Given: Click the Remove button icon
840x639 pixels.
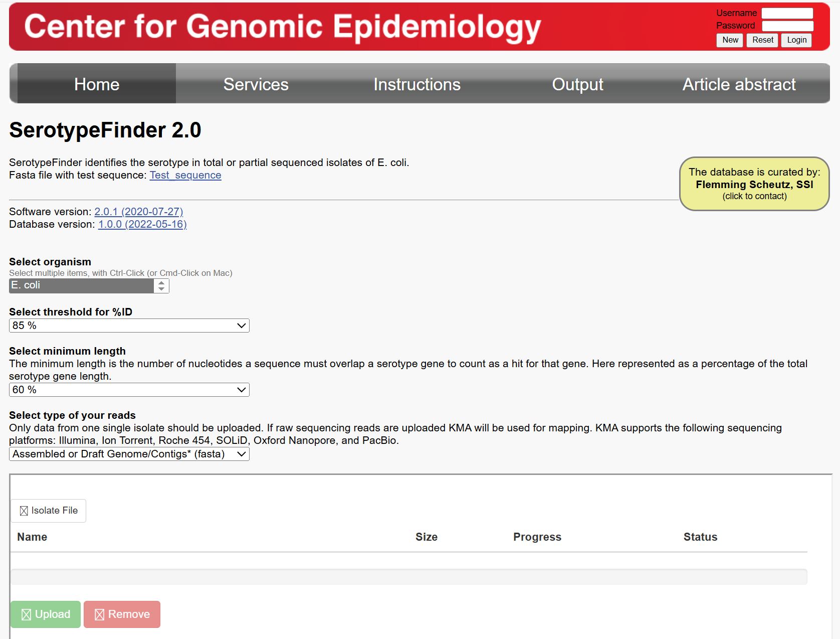Looking at the screenshot, I should (100, 614).
